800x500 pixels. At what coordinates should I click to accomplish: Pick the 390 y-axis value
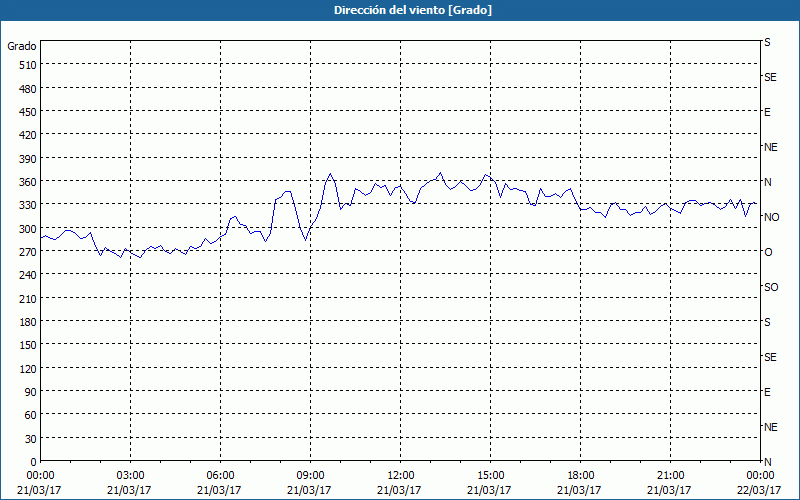tap(28, 159)
